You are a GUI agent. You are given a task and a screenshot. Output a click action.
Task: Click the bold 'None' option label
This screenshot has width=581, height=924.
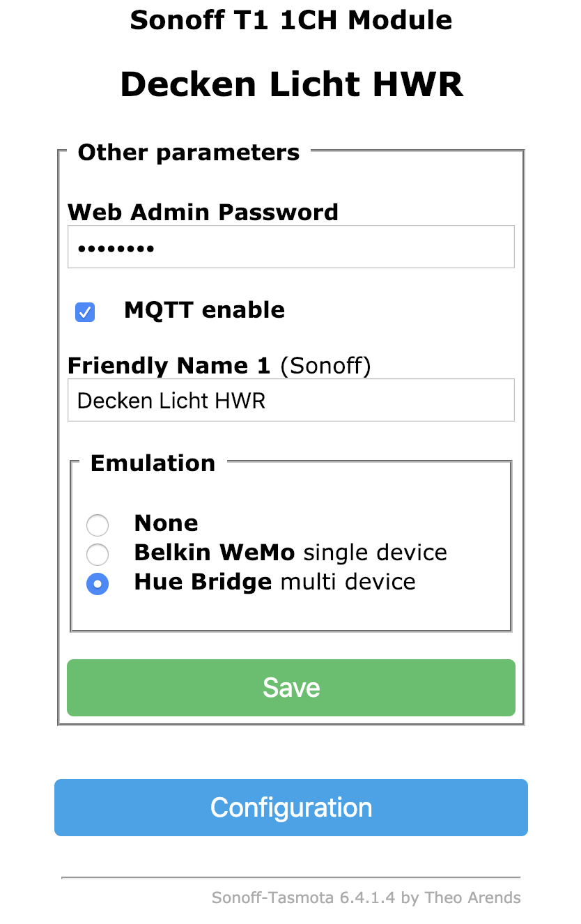point(166,523)
